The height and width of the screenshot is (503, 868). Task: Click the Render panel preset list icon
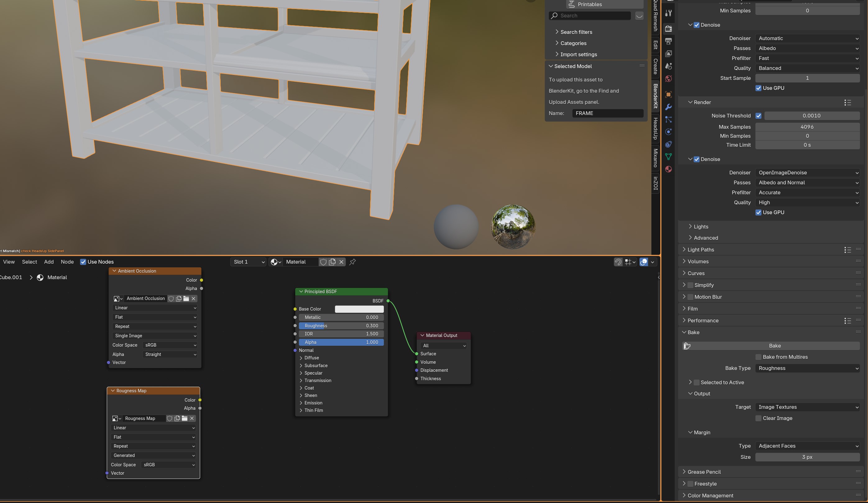click(x=848, y=102)
